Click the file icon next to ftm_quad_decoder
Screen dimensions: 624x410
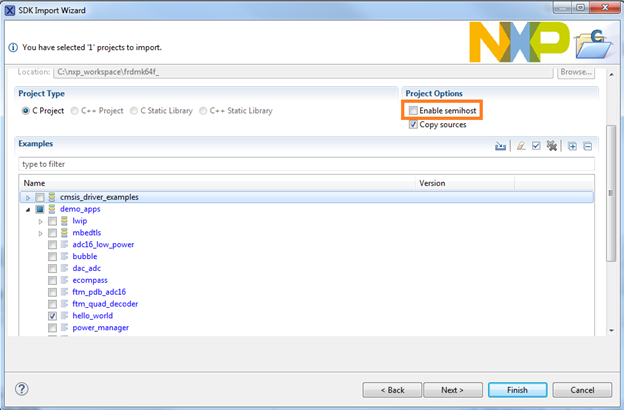click(64, 304)
